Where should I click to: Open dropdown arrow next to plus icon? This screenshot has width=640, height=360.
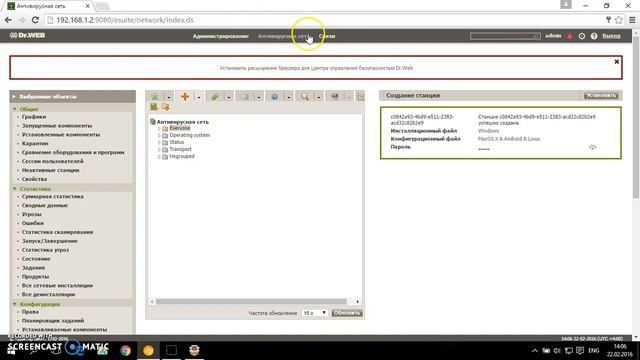click(x=199, y=97)
